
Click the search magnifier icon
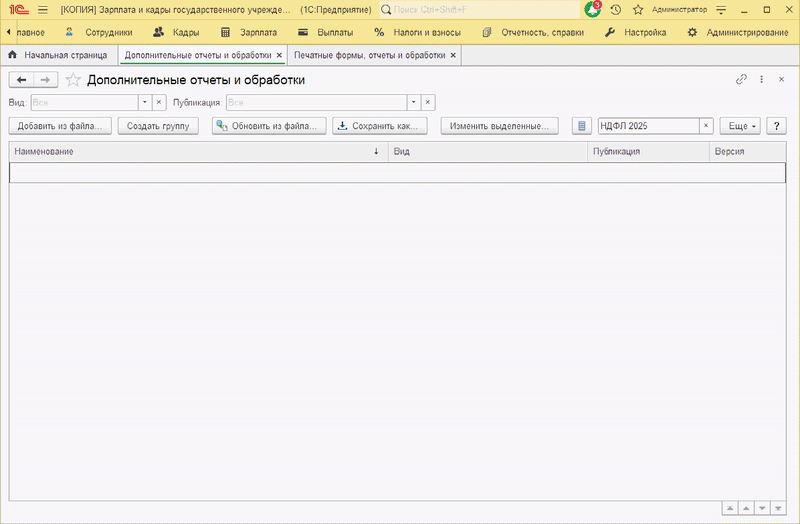[386, 10]
